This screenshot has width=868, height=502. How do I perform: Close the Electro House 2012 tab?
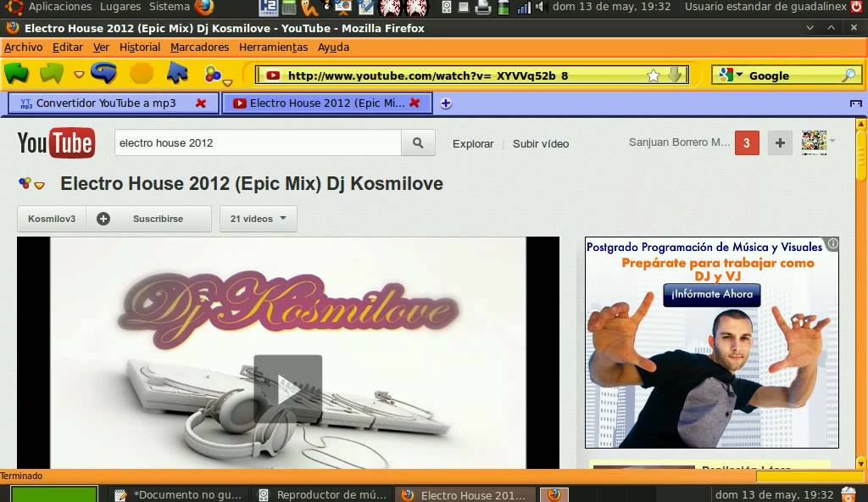(x=415, y=103)
